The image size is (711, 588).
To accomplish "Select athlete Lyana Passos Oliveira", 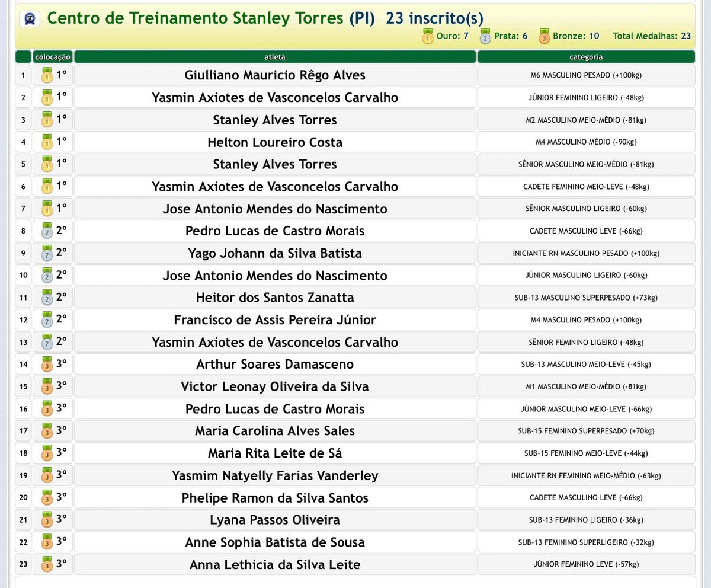I will 275,520.
